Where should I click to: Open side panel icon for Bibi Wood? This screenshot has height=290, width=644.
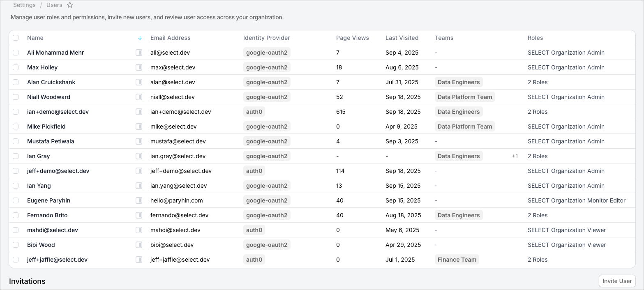pyautogui.click(x=139, y=245)
